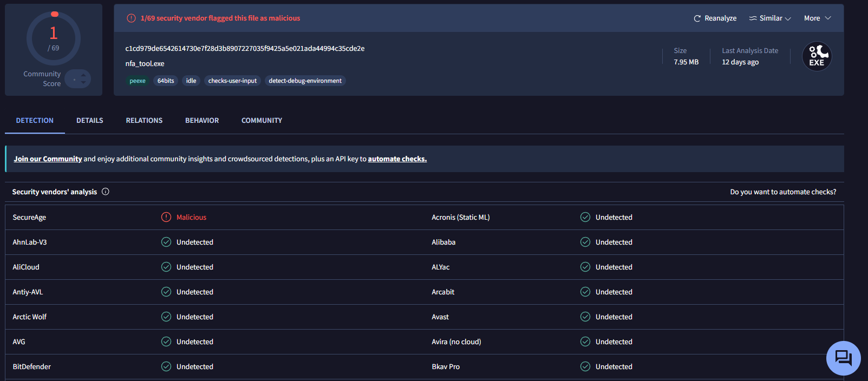Viewport: 868px width, 381px height.
Task: Upvote using the community score up arrow
Action: (83, 75)
